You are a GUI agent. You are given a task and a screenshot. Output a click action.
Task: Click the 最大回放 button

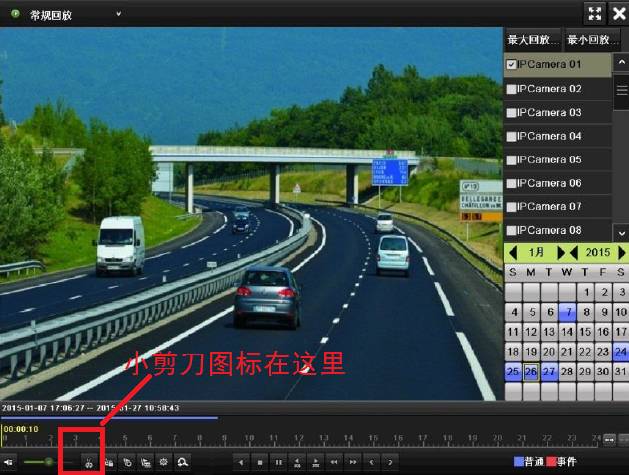click(x=531, y=41)
